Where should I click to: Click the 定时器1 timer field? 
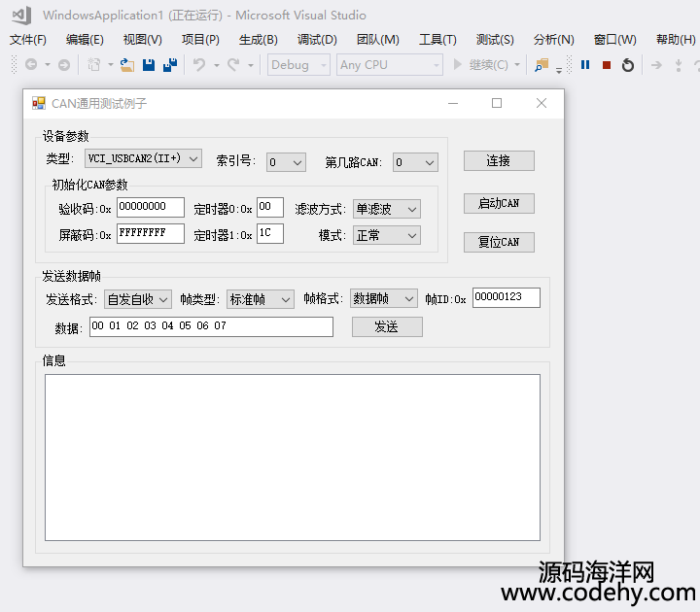coord(270,234)
